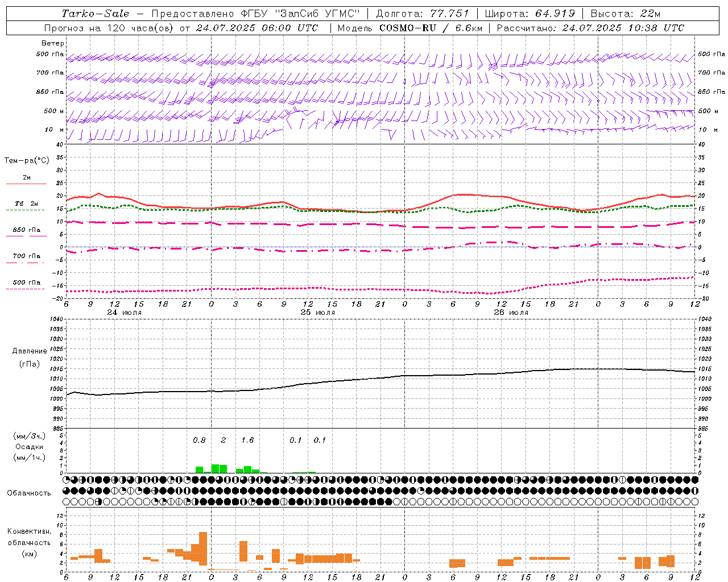Click the left '700 гПа' wind level label
Image resolution: width=728 pixels, height=582 pixels.
(50, 73)
